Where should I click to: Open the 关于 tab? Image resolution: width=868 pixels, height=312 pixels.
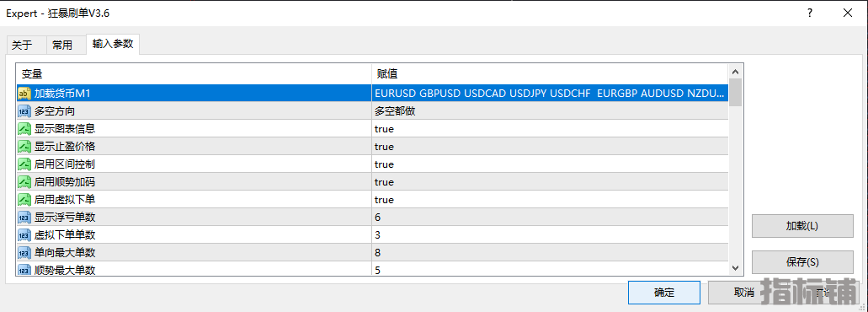(x=22, y=46)
